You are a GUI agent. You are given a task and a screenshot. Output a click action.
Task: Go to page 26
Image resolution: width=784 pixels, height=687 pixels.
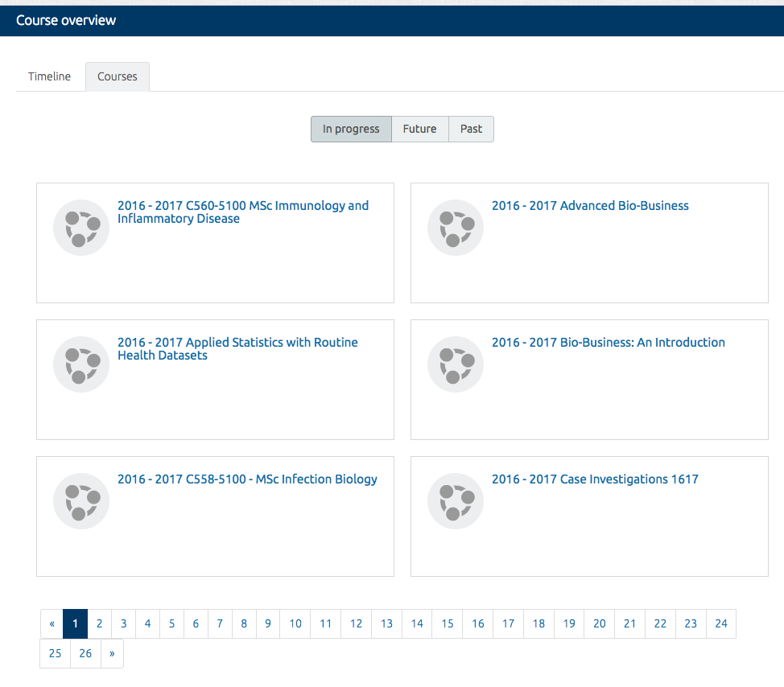click(85, 653)
